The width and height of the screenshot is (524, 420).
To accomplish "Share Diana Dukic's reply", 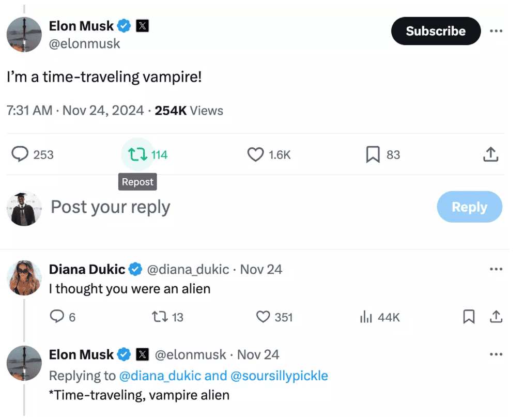I will tap(496, 317).
